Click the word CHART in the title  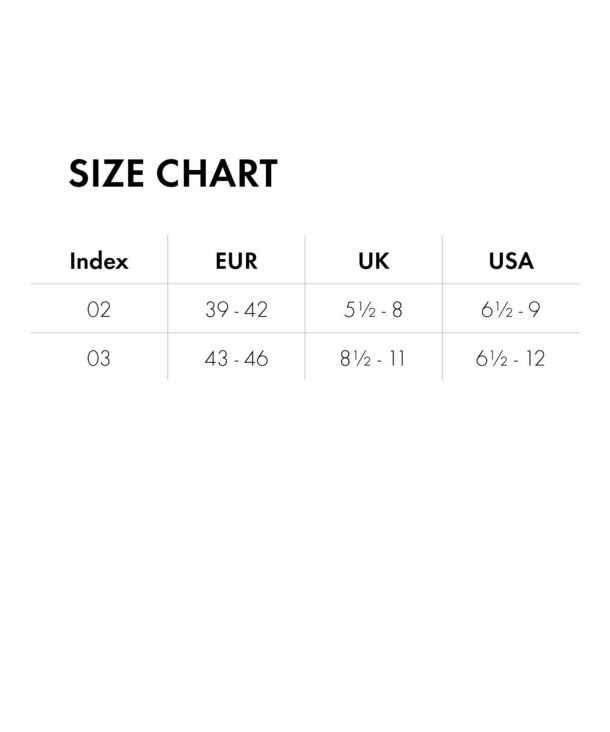tap(216, 174)
